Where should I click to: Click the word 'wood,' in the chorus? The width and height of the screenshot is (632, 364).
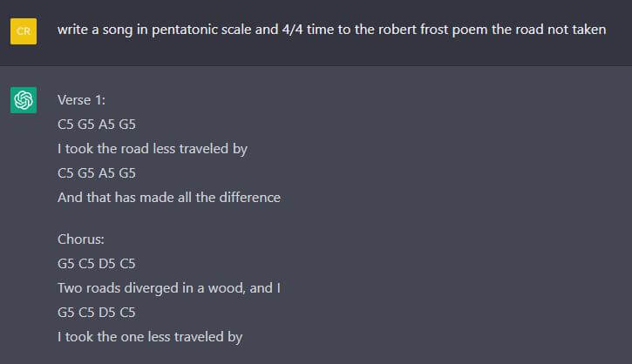(227, 288)
